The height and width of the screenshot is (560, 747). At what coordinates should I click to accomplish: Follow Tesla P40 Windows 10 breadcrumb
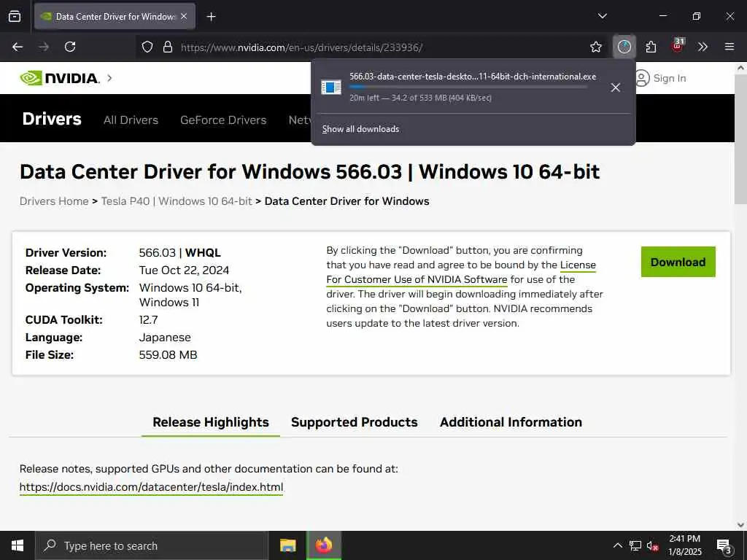coord(177,201)
